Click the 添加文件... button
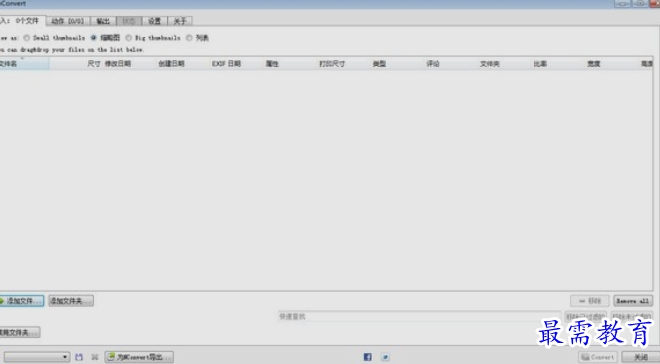This screenshot has width=660, height=364. click(21, 301)
